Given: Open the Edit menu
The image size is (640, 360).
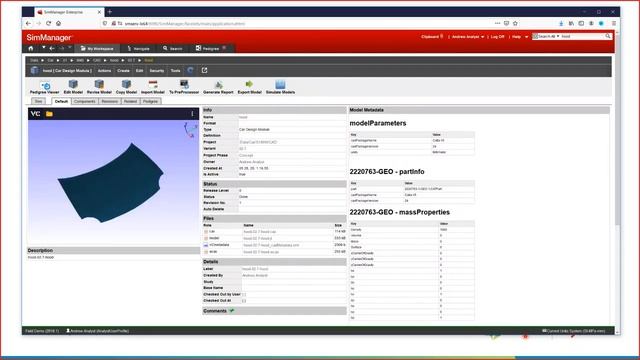Looking at the screenshot, I should click(x=140, y=71).
